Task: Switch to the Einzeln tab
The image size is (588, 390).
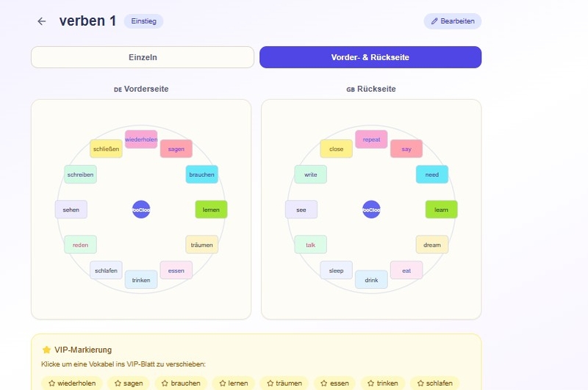Action: pyautogui.click(x=143, y=57)
